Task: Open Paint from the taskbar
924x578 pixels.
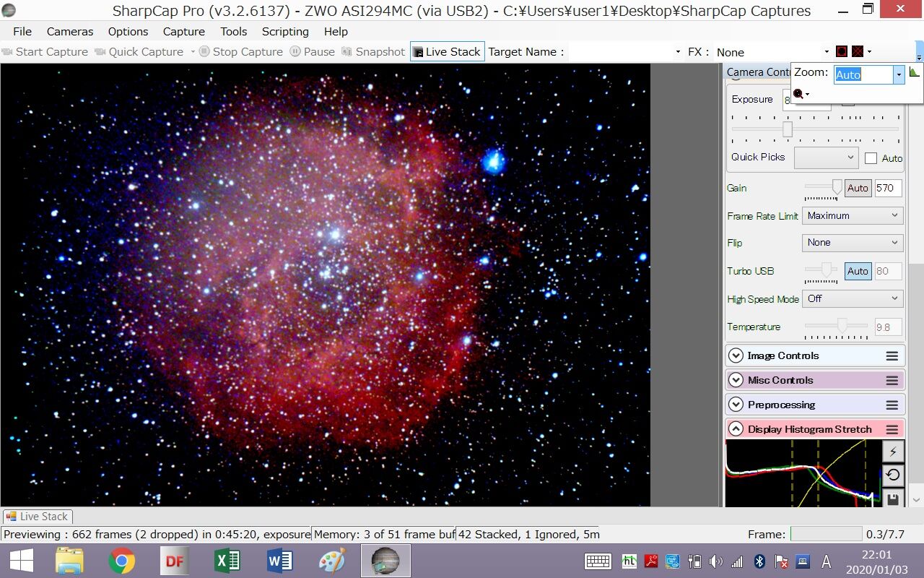Action: point(332,561)
